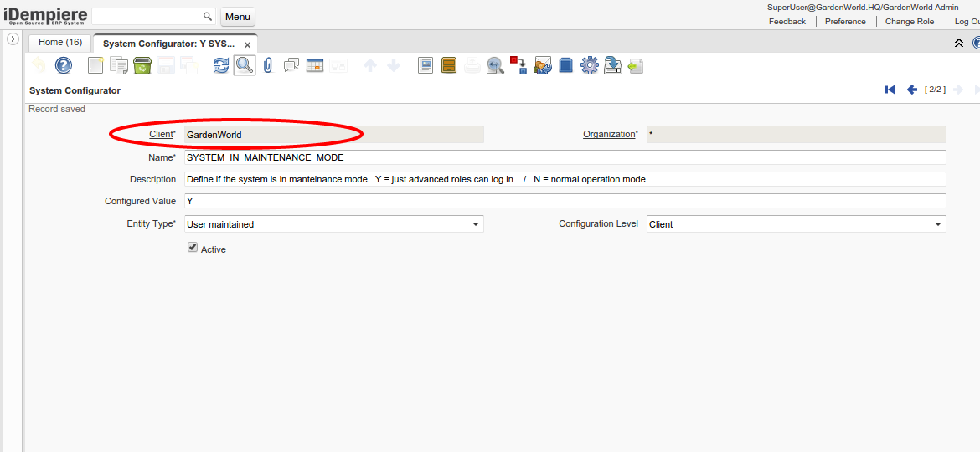This screenshot has width=980, height=452.
Task: Switch to the Home (16) tab
Action: pyautogui.click(x=60, y=42)
